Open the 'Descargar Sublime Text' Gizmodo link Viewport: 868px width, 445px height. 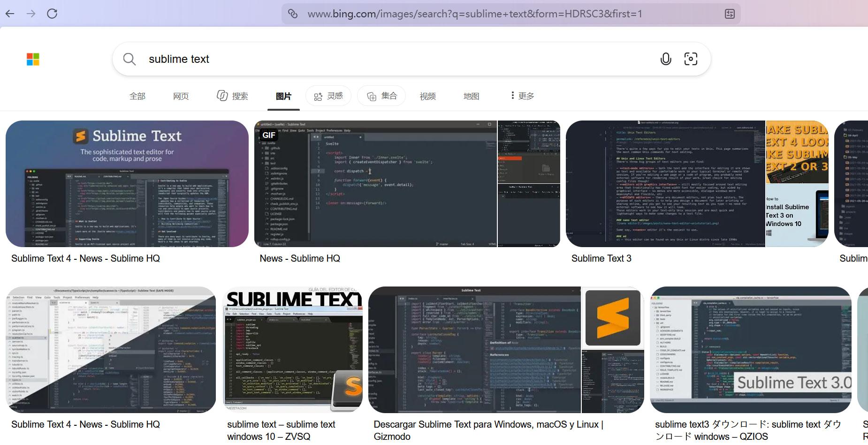(x=488, y=430)
